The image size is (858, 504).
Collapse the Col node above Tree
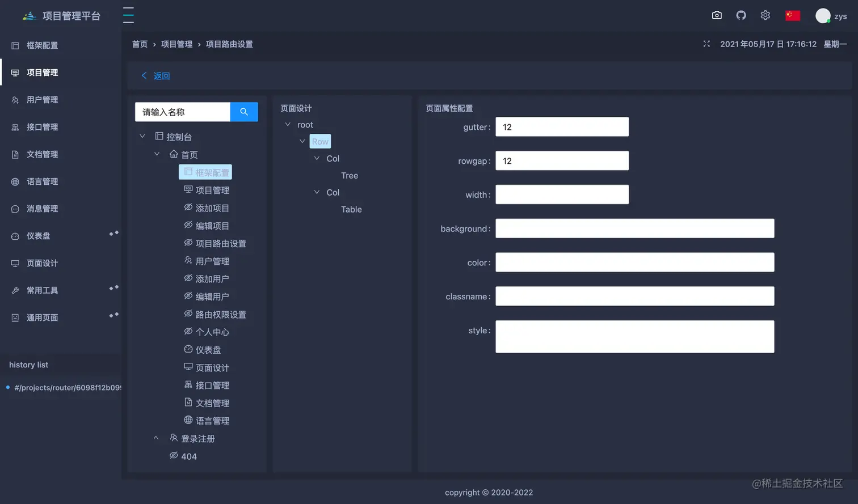[x=317, y=158]
